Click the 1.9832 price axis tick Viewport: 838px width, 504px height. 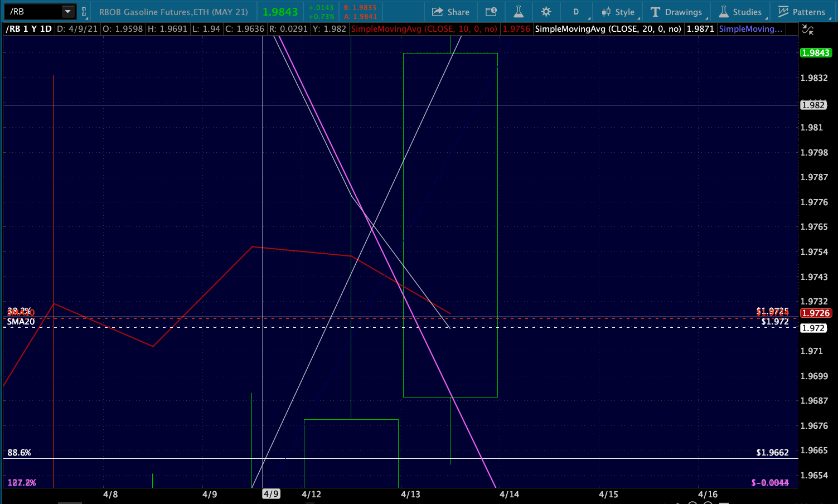[x=814, y=78]
